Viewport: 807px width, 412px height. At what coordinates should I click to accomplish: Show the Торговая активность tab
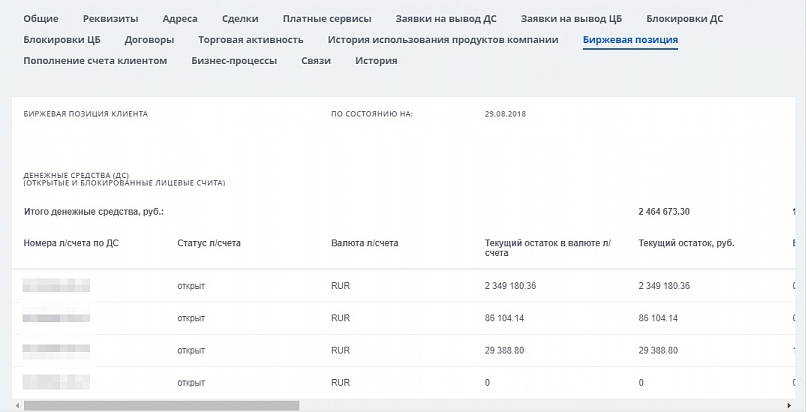tap(251, 40)
